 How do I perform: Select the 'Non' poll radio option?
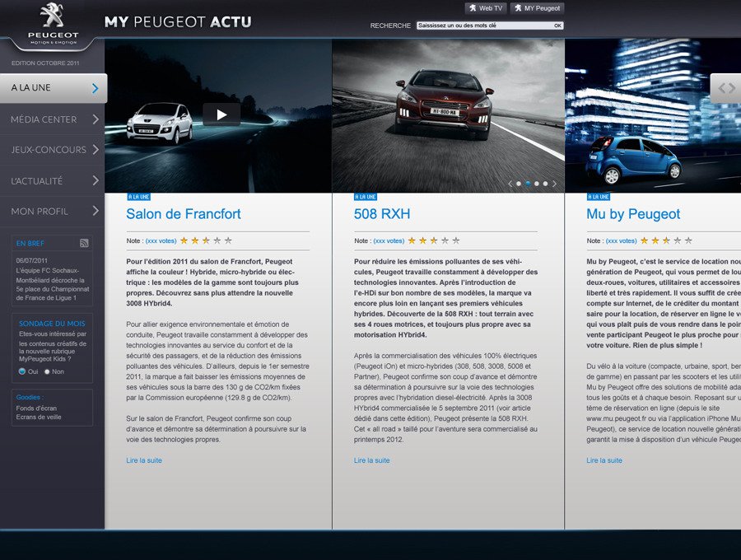point(47,371)
